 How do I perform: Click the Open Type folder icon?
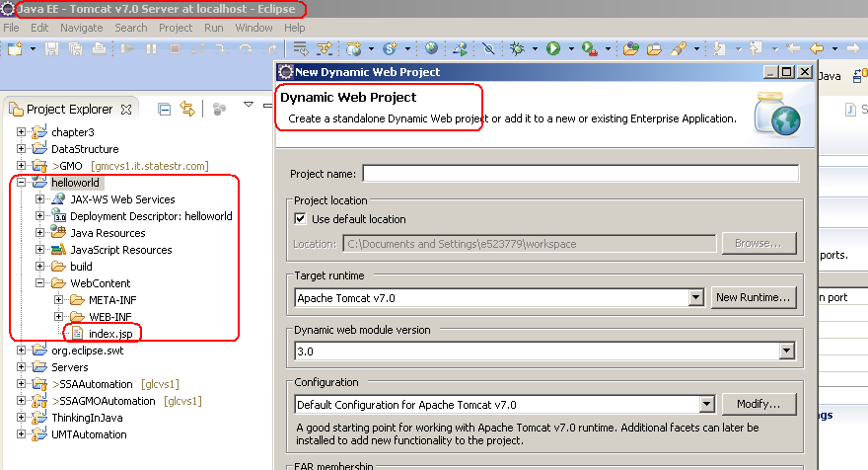631,48
